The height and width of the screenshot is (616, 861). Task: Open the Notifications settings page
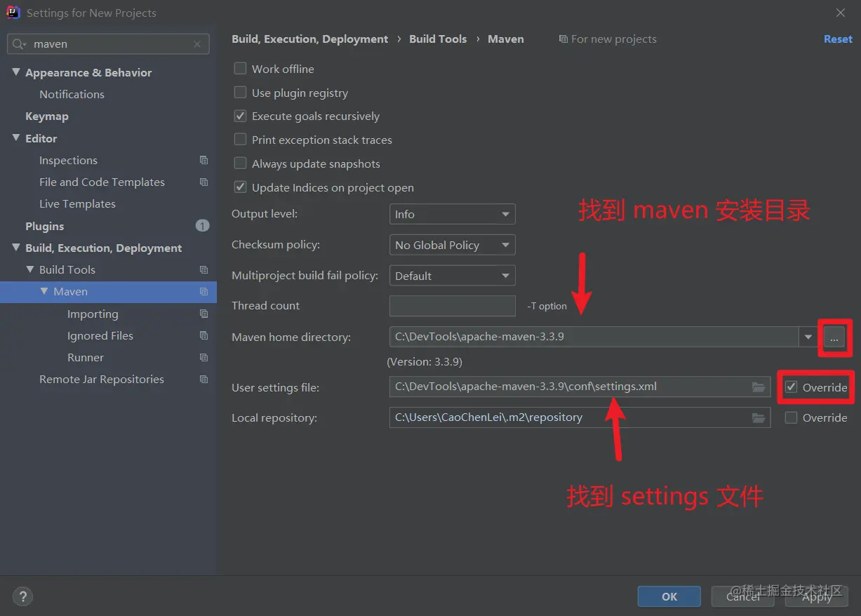point(72,94)
